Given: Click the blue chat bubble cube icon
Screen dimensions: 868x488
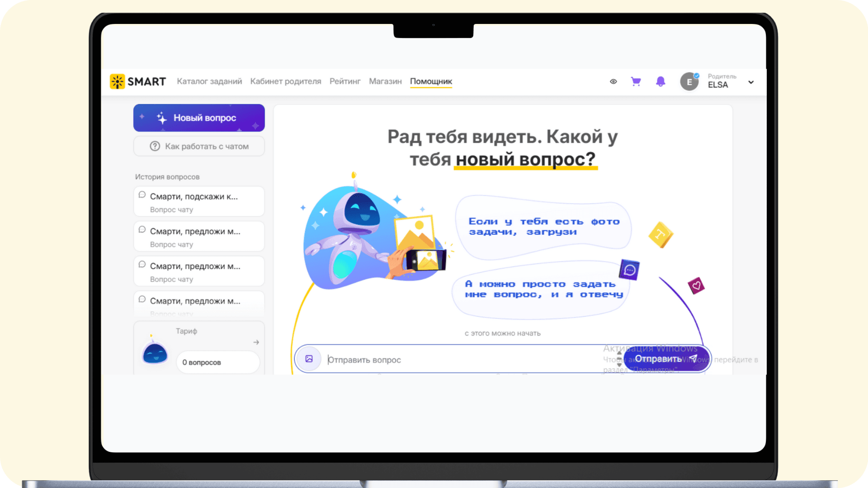Looking at the screenshot, I should tap(629, 270).
